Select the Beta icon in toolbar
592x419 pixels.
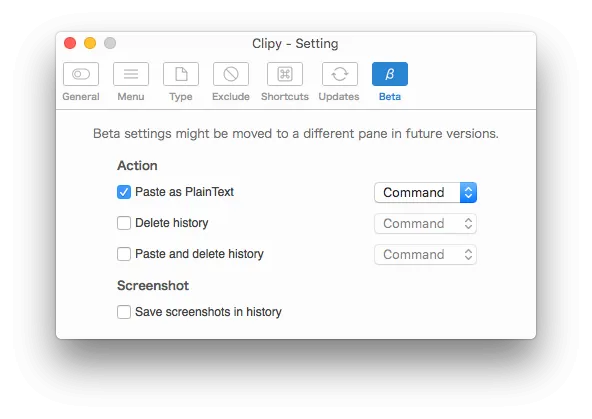coord(390,74)
